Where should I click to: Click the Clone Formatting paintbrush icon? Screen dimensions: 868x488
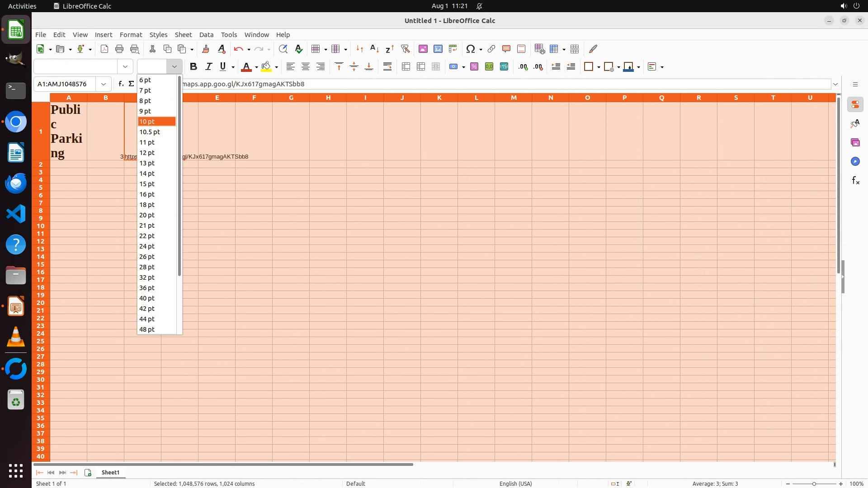tap(206, 49)
